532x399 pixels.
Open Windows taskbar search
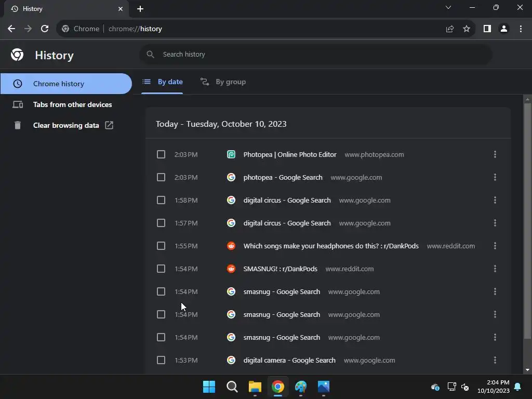232,387
